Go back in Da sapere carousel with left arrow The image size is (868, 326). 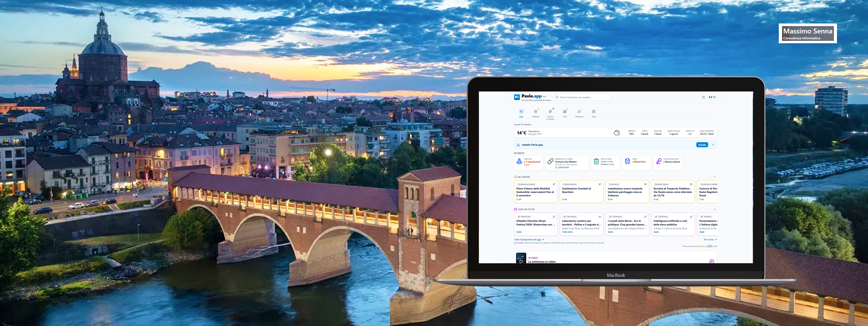coord(709,177)
